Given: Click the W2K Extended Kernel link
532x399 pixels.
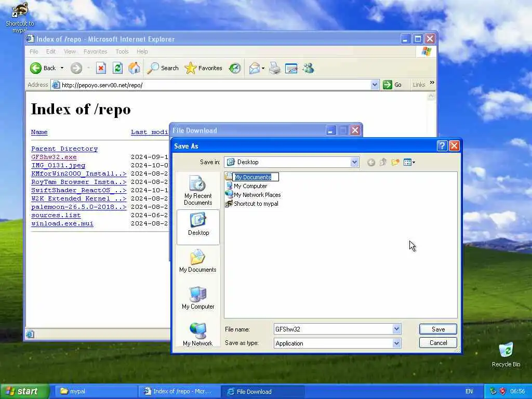Looking at the screenshot, I should click(x=79, y=198).
